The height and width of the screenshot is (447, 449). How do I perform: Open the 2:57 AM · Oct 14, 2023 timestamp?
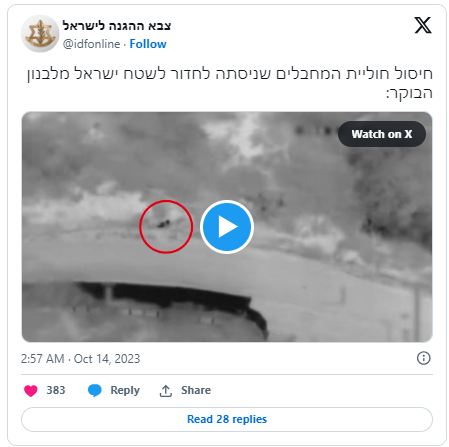coord(80,359)
